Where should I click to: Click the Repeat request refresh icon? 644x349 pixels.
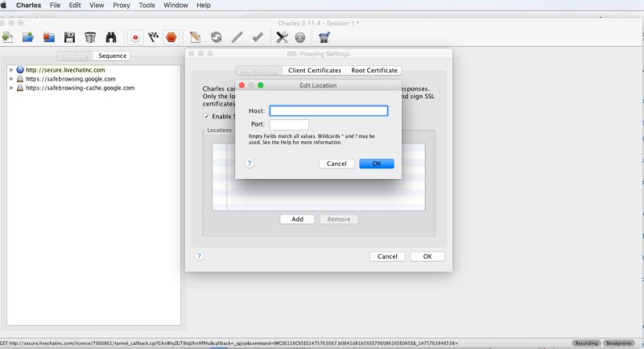216,37
